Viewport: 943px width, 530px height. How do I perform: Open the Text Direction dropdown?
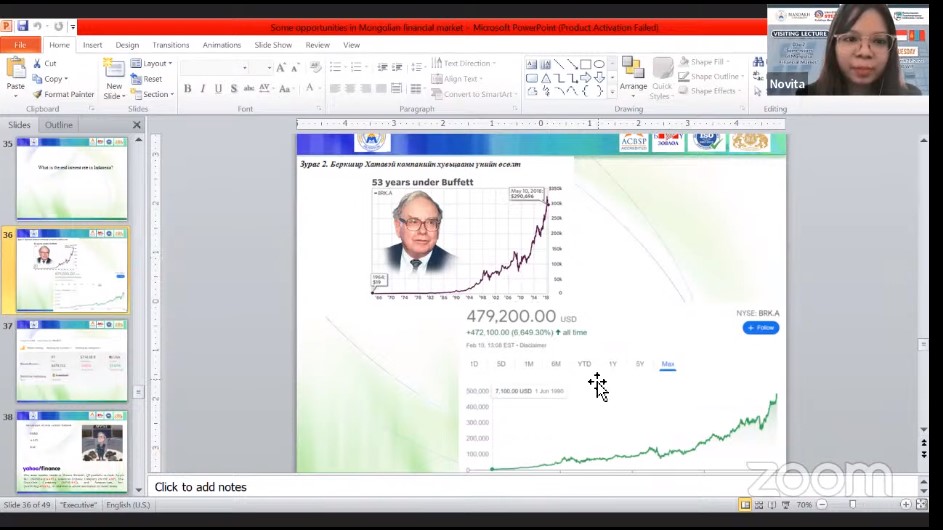(464, 63)
